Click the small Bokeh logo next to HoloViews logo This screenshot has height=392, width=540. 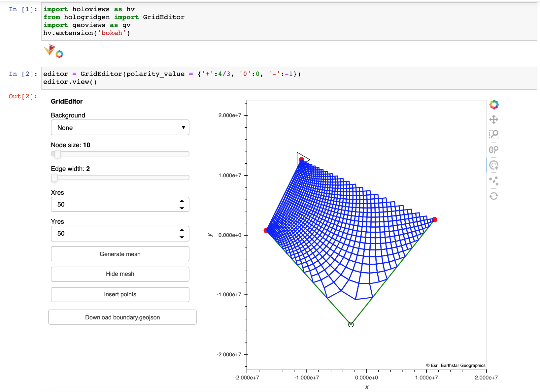(59, 53)
